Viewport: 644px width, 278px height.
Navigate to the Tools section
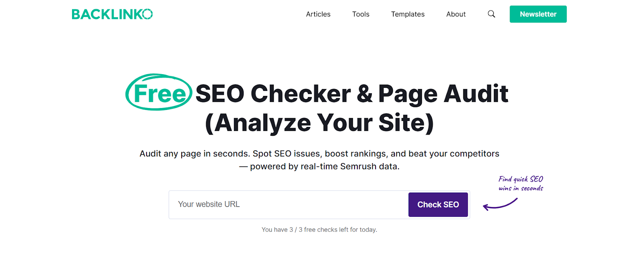pyautogui.click(x=360, y=14)
